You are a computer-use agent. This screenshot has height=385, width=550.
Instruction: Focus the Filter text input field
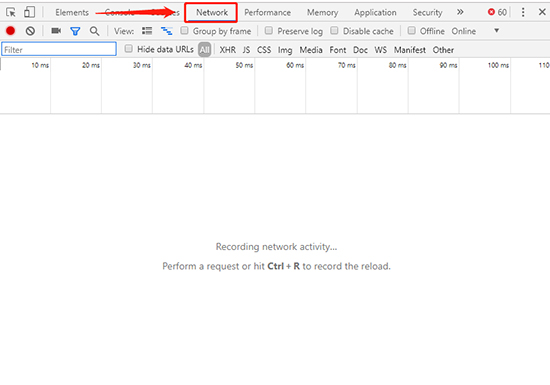(59, 49)
